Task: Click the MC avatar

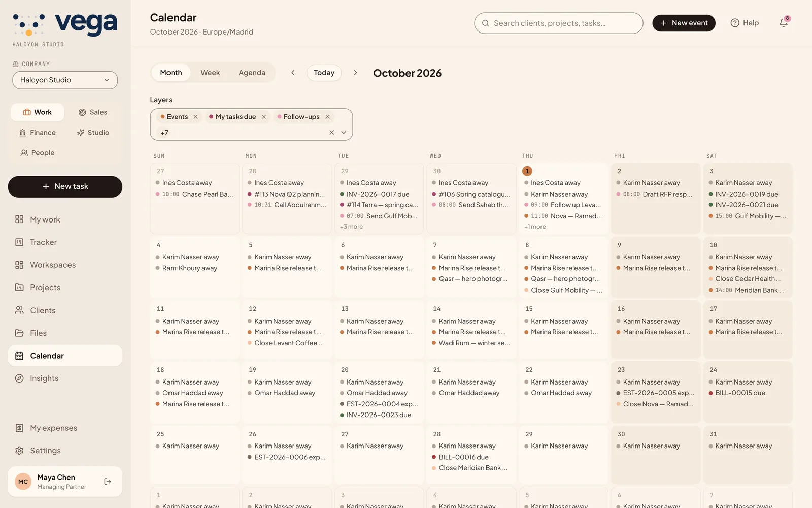Action: coord(23,482)
